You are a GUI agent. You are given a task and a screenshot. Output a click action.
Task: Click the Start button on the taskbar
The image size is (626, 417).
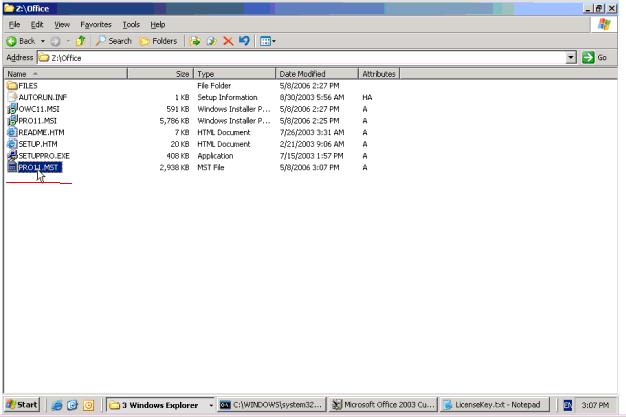(22, 403)
